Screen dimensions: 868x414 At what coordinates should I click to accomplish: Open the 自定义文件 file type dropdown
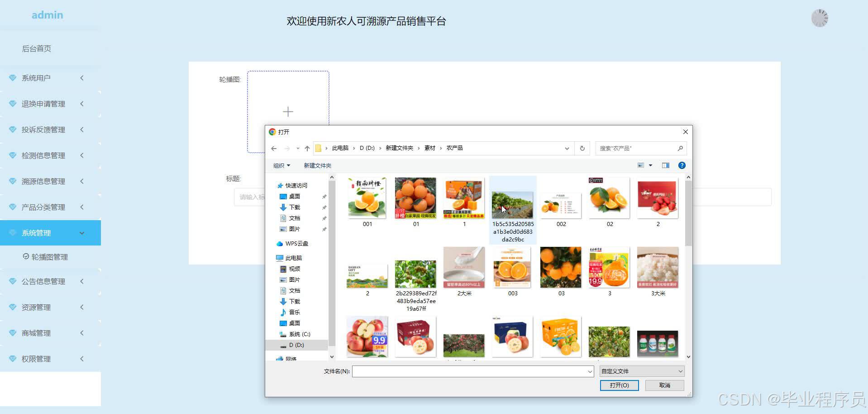click(641, 371)
